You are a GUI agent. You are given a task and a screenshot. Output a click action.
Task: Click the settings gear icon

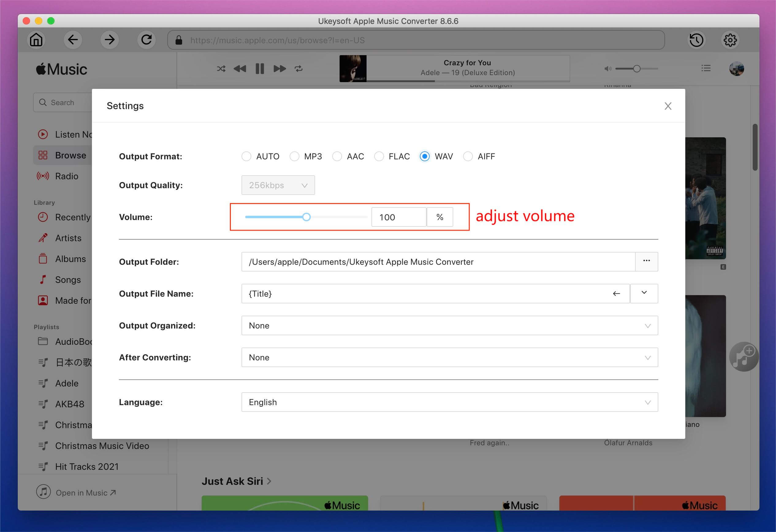point(729,40)
